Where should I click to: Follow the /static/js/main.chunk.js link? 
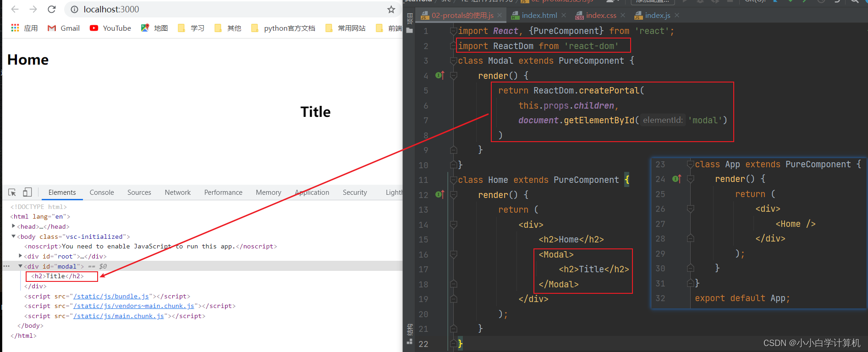pos(119,316)
